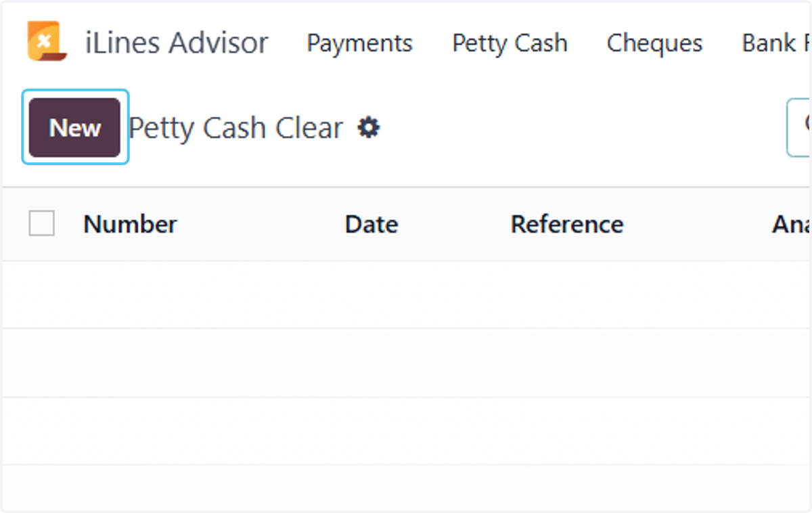Tick the select-all checkbox in the table header
This screenshot has height=513, width=812.
42,223
